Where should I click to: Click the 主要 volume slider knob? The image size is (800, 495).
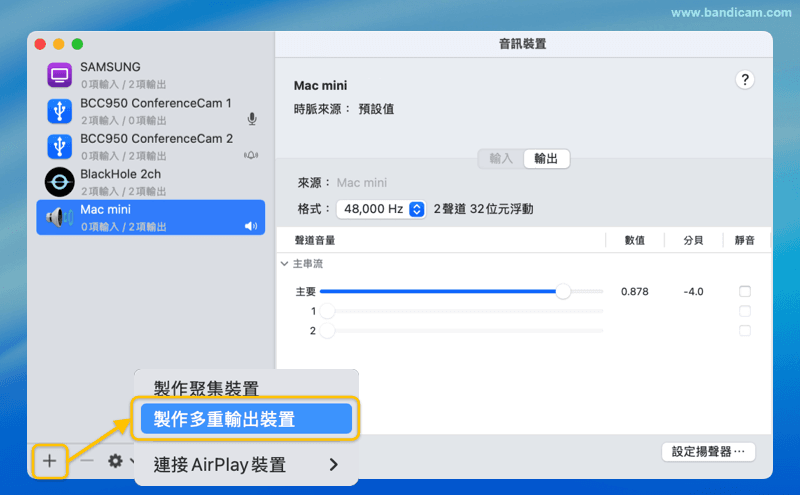tap(563, 291)
